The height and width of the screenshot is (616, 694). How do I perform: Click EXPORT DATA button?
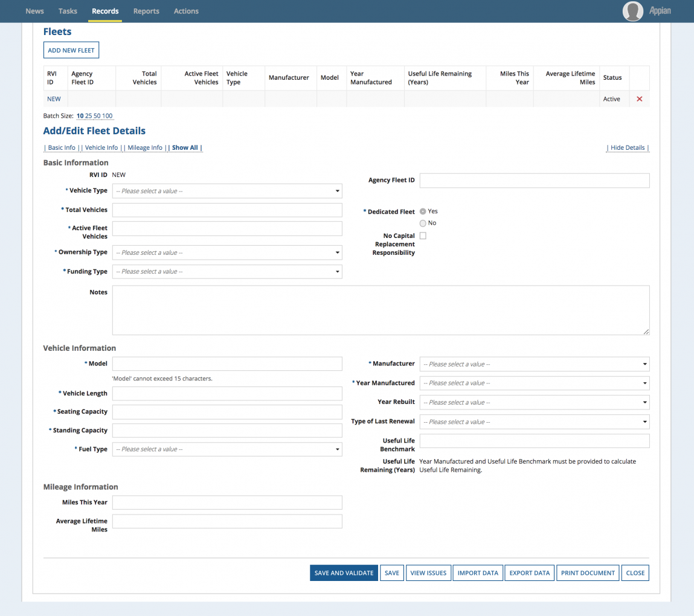[x=529, y=573]
